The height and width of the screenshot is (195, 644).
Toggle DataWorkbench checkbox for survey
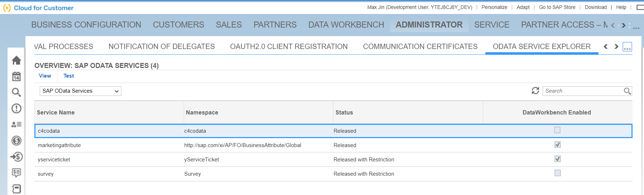[x=557, y=173]
